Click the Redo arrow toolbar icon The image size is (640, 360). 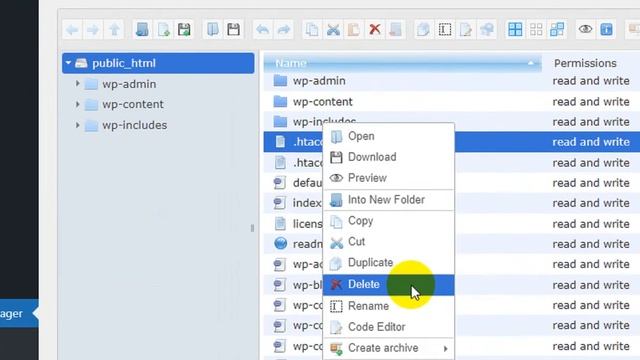tap(283, 29)
